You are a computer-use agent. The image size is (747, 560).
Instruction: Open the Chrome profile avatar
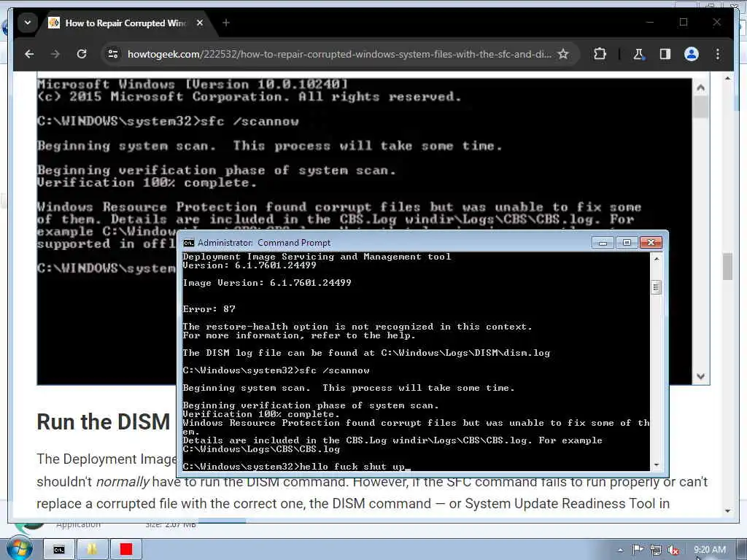[692, 54]
